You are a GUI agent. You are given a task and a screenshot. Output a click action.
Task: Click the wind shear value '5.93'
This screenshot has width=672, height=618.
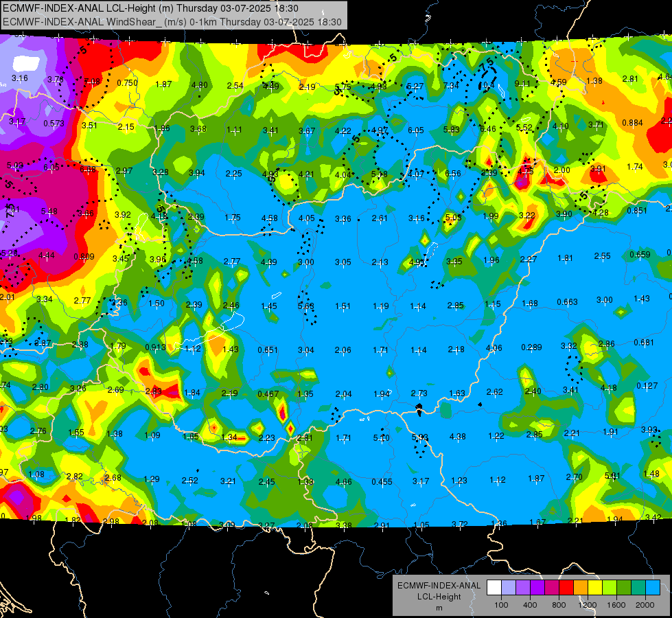[x=419, y=437]
